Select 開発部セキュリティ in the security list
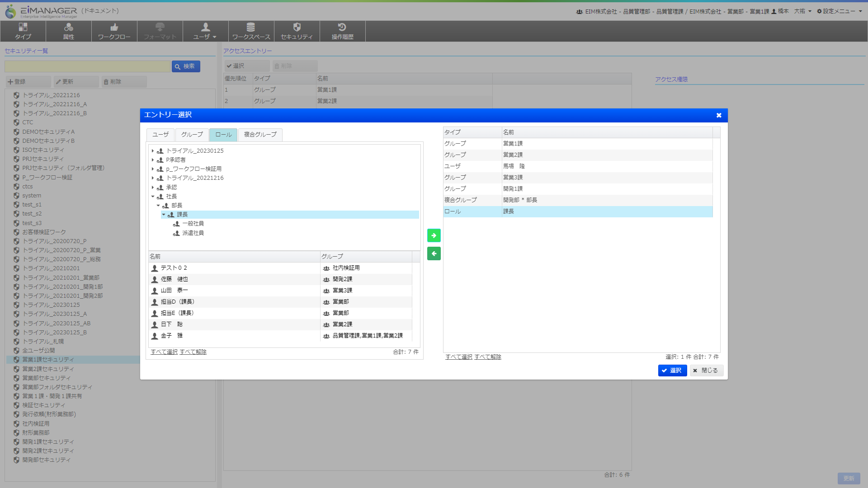868x488 pixels. [x=47, y=460]
